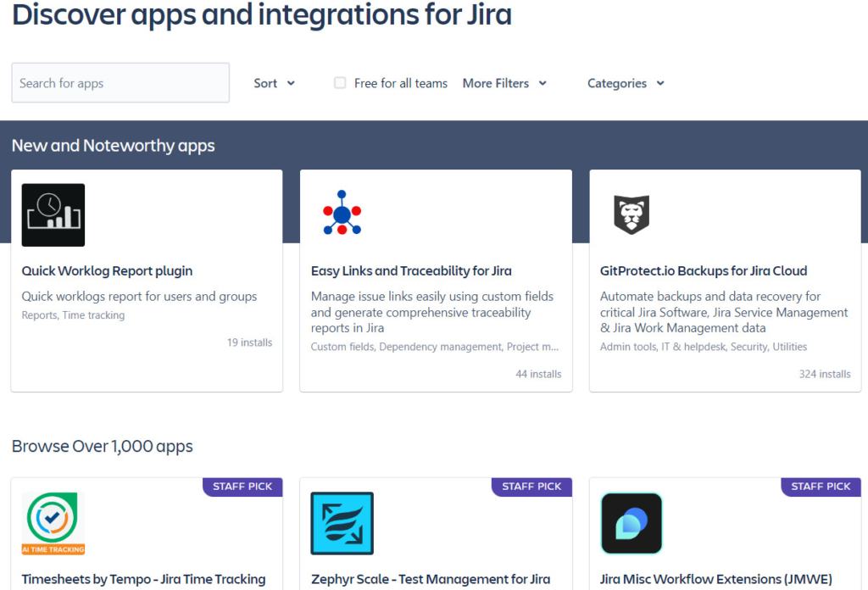The image size is (868, 590).
Task: Open the Sort dropdown
Action: 273,83
